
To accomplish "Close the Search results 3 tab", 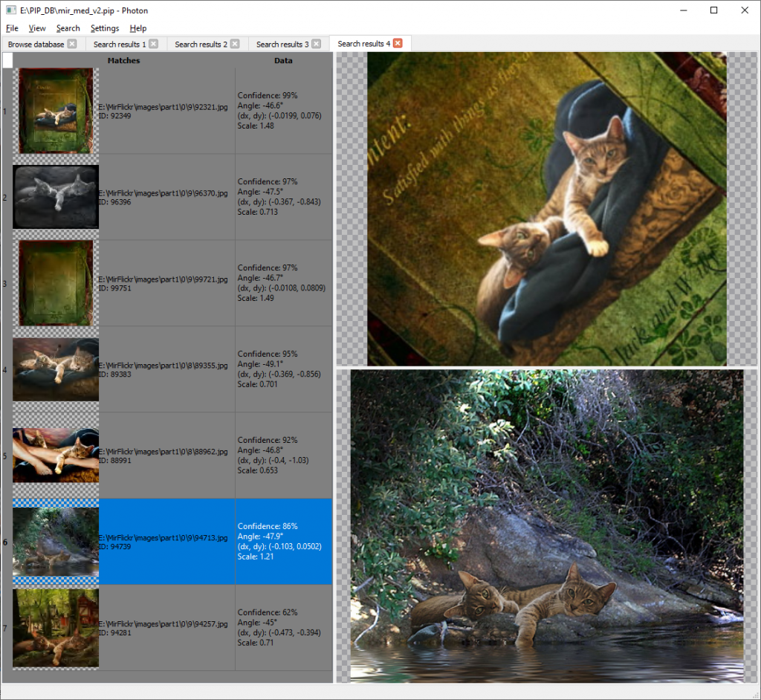I will 317,44.
